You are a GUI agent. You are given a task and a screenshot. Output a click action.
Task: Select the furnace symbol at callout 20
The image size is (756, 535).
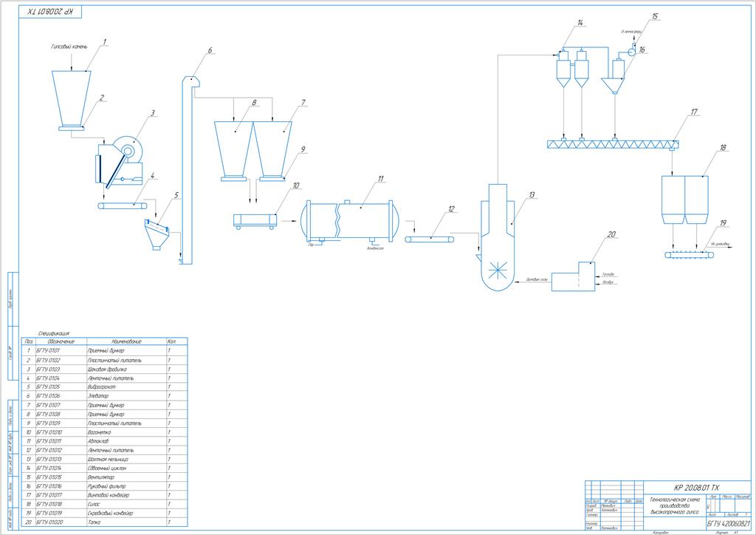pos(573,277)
